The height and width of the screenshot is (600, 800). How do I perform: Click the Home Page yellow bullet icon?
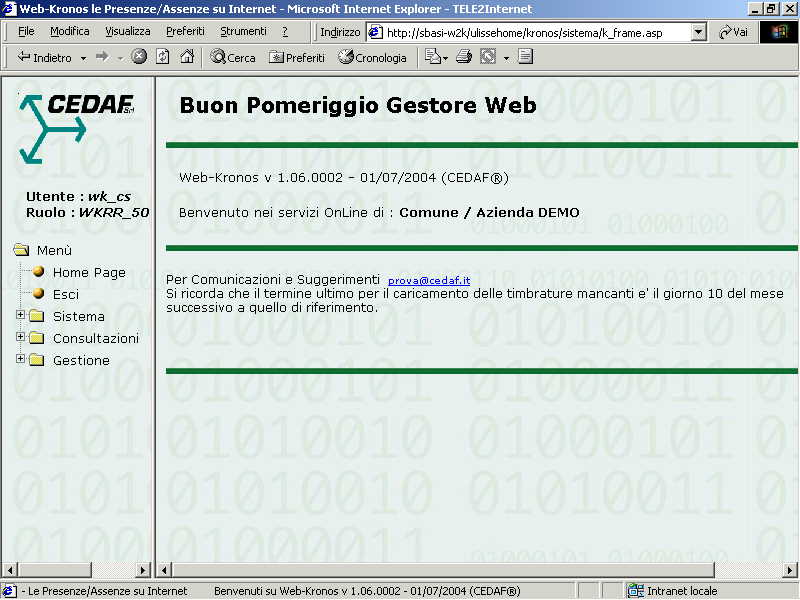pyautogui.click(x=39, y=271)
